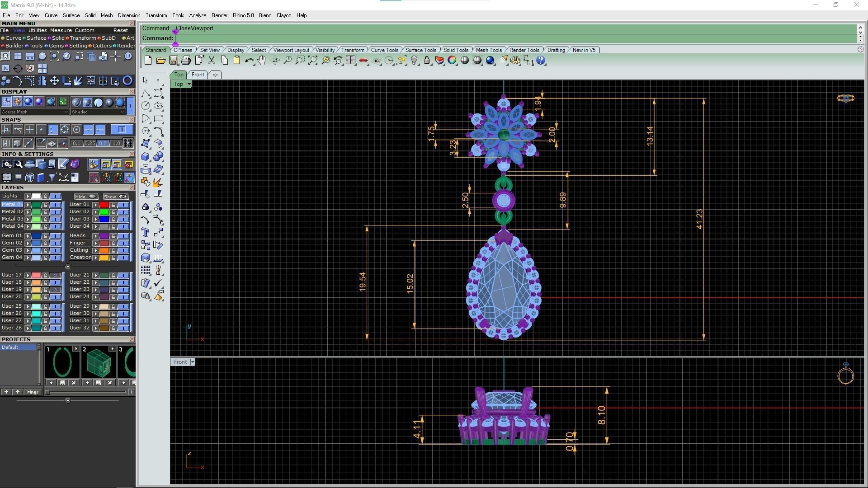Viewport: 868px width, 488px height.
Task: Open the Front viewport title dropdown arrow
Action: pos(192,362)
